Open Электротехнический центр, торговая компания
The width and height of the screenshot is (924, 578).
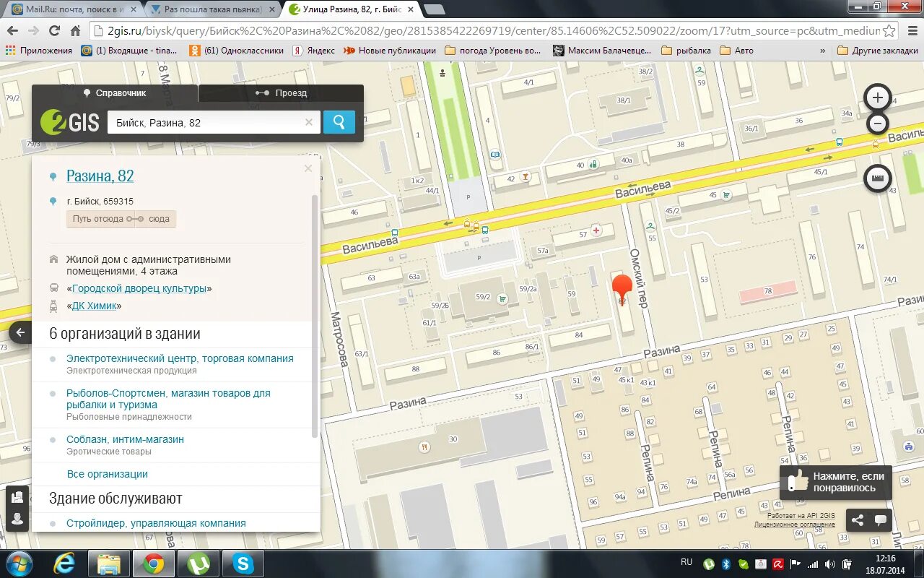180,358
